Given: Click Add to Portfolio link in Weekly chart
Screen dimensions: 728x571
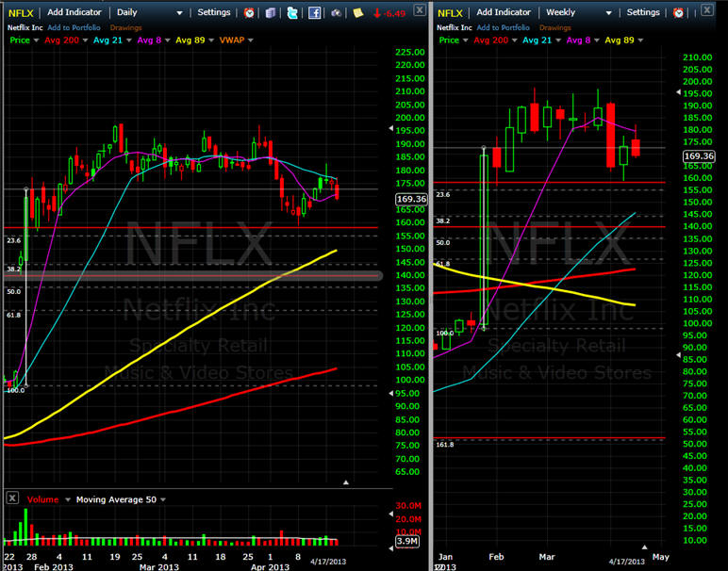Looking at the screenshot, I should pos(504,28).
